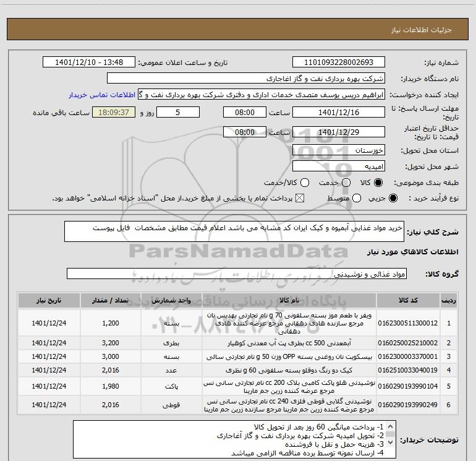Select the کالا/خدمت radio button

point(305,183)
